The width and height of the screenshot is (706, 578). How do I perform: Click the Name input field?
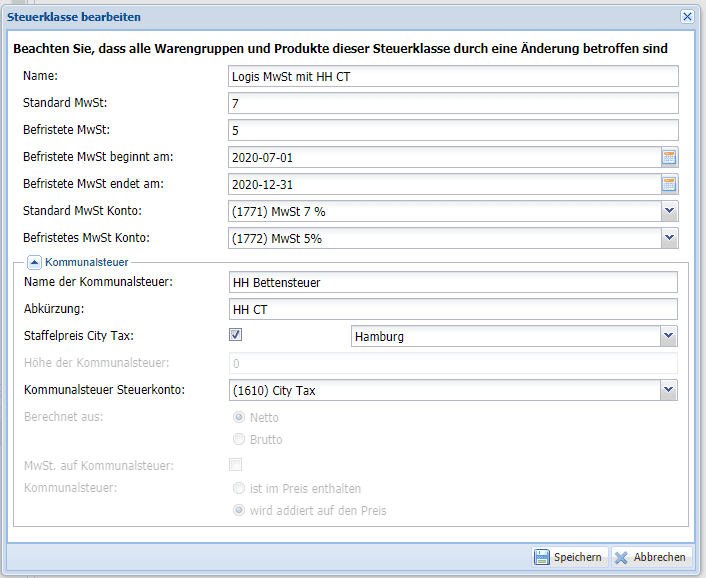[x=453, y=76]
